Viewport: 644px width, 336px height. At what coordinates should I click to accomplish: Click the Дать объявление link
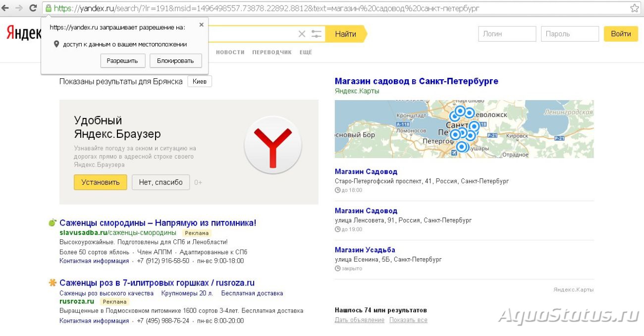(x=360, y=320)
